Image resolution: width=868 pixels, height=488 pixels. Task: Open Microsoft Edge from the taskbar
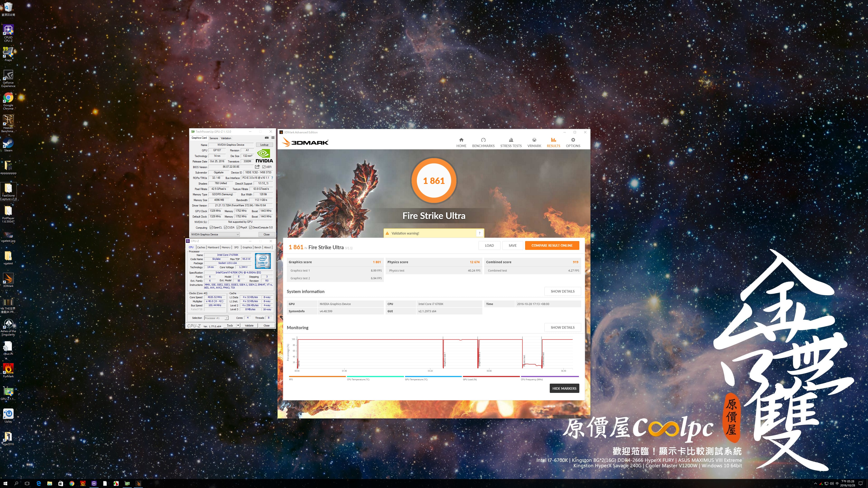pos(38,483)
